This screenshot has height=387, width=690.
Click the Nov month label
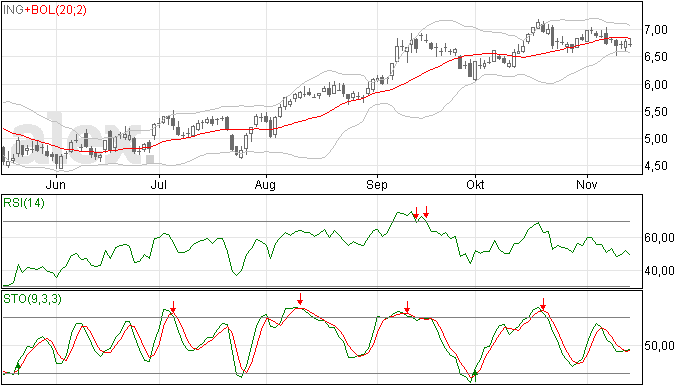(587, 184)
